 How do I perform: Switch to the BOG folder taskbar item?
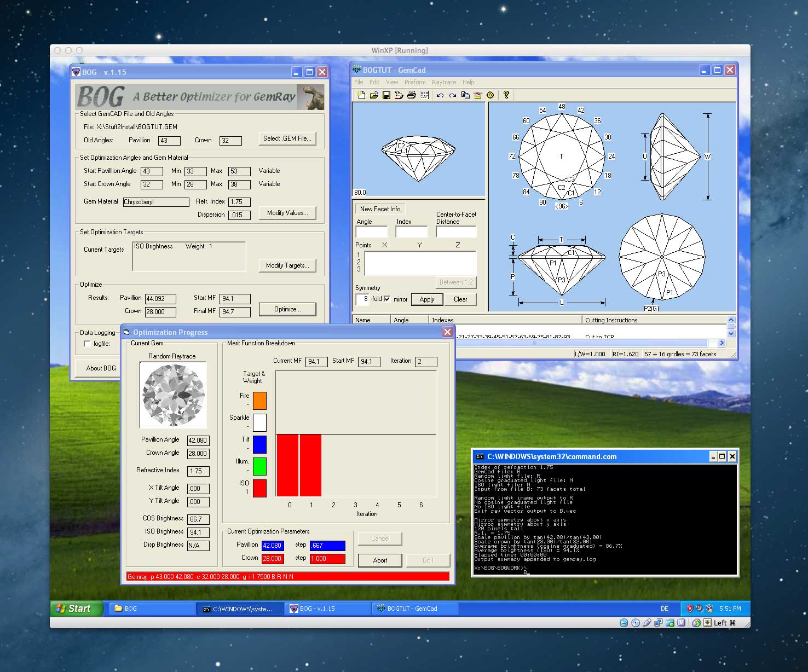153,609
